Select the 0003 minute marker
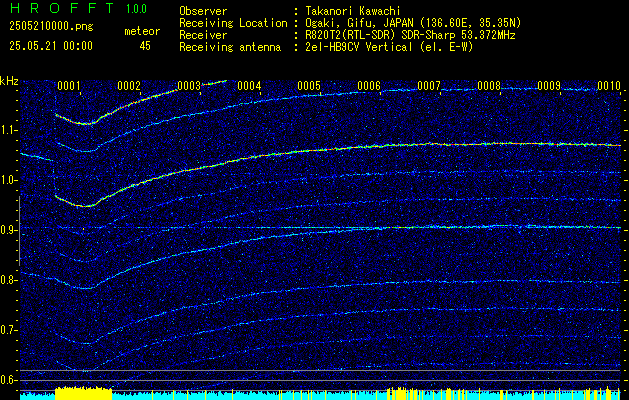 (x=189, y=85)
